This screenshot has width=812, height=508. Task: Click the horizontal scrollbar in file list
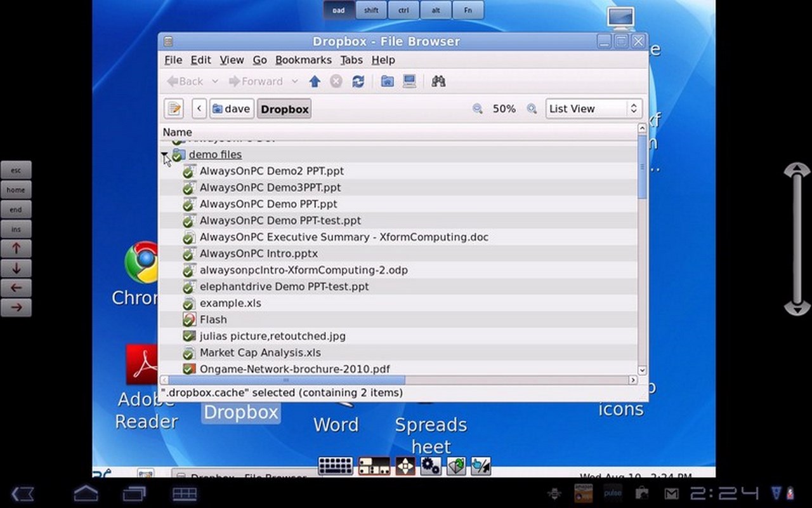tap(285, 380)
